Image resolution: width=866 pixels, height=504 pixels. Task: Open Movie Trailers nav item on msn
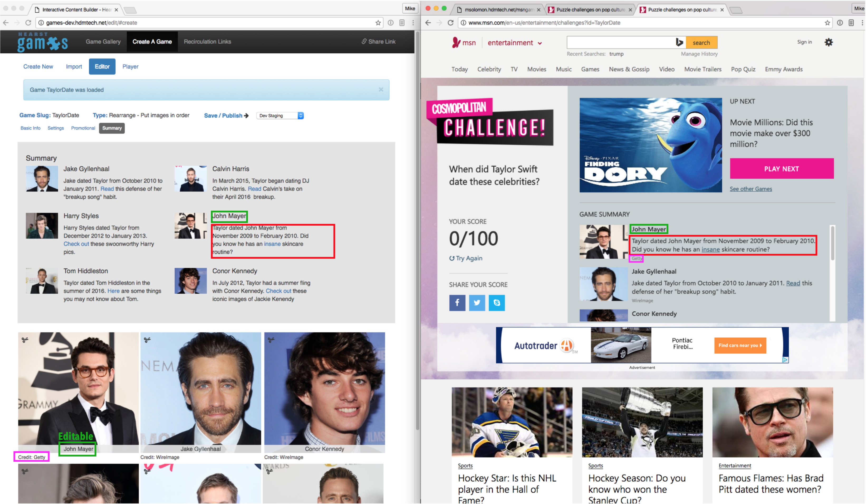[703, 69]
